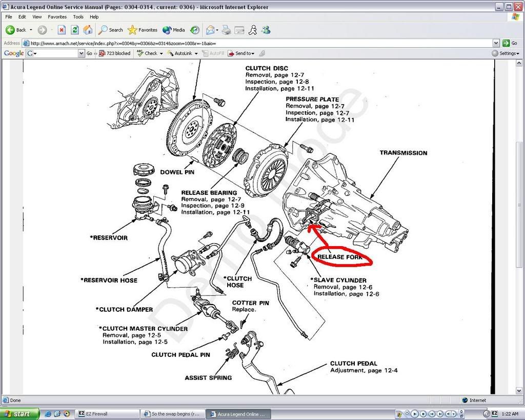The image size is (525, 420).
Task: Click the Internet security zone in status bar
Action: 474,400
